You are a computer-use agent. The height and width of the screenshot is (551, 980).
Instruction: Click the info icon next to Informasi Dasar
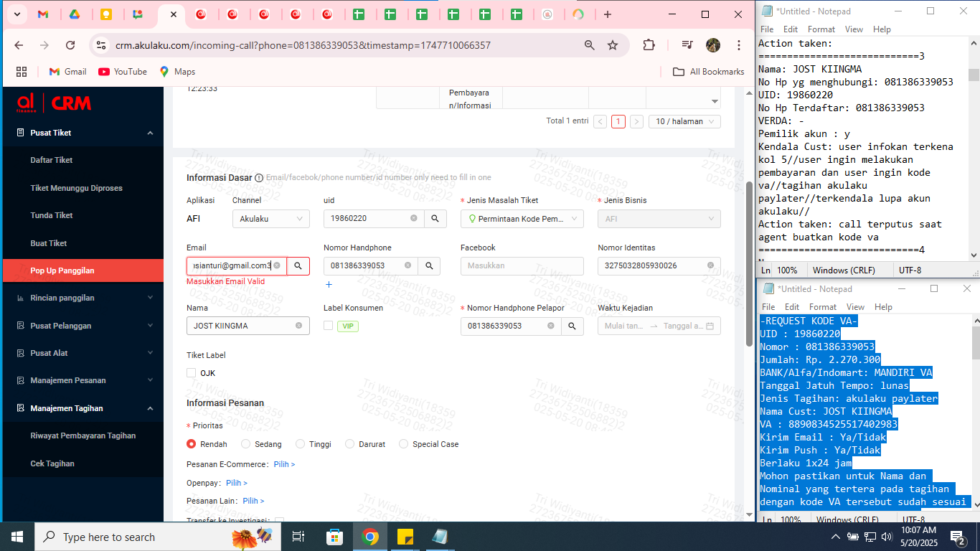coord(259,178)
